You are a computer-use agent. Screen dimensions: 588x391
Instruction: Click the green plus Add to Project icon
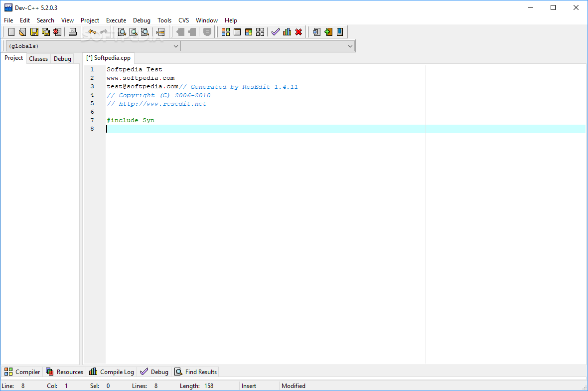pos(328,32)
